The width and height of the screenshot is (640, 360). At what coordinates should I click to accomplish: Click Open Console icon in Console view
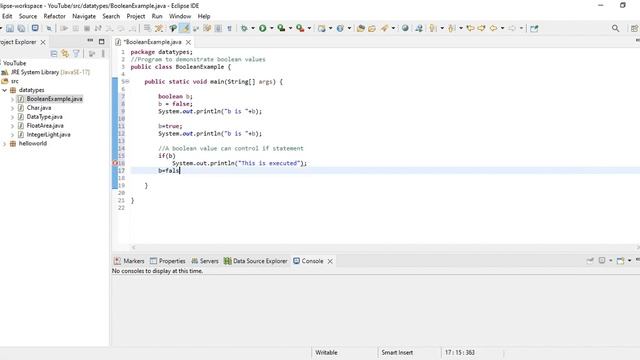(x=620, y=260)
